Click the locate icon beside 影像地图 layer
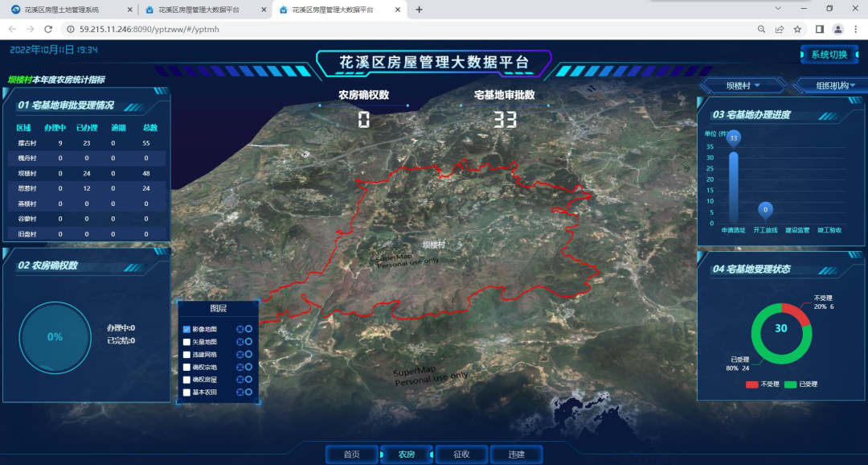 tap(240, 330)
